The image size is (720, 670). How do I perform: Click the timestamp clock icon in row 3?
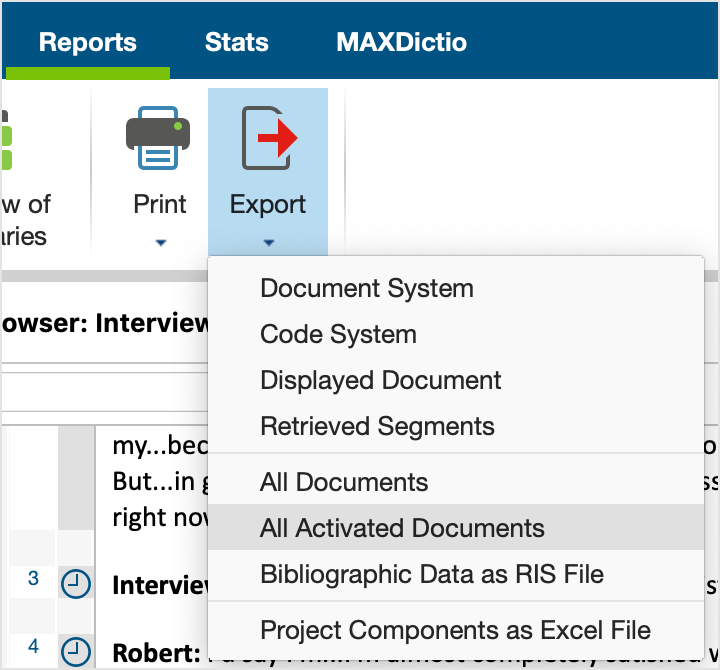point(76,584)
